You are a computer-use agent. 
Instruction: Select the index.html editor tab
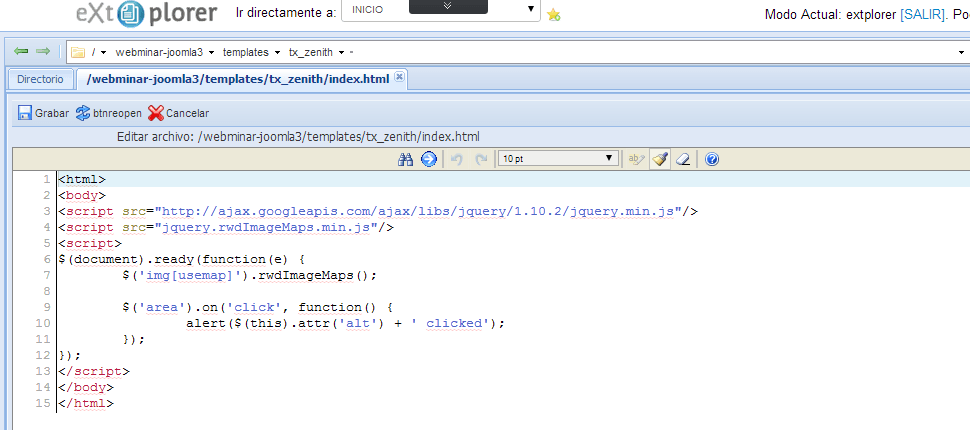pos(238,79)
